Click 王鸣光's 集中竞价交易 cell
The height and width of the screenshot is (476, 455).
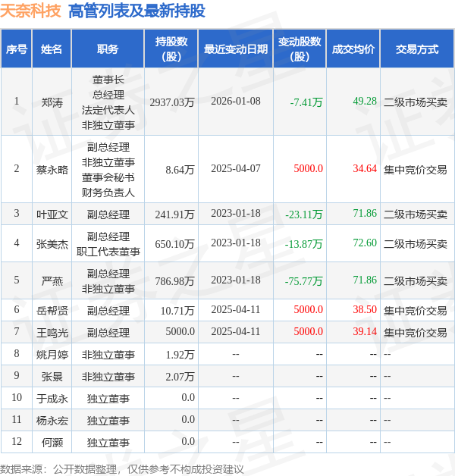pyautogui.click(x=416, y=333)
